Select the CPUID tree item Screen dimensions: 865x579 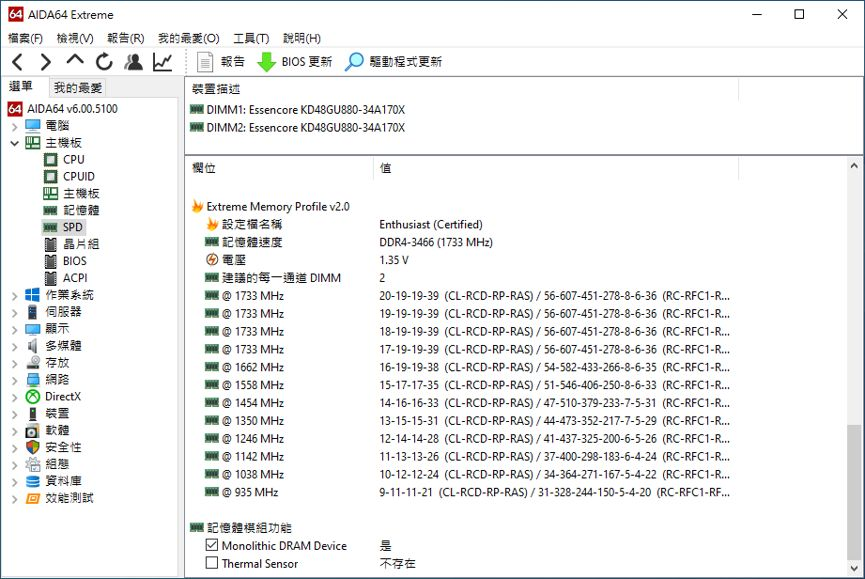point(78,177)
